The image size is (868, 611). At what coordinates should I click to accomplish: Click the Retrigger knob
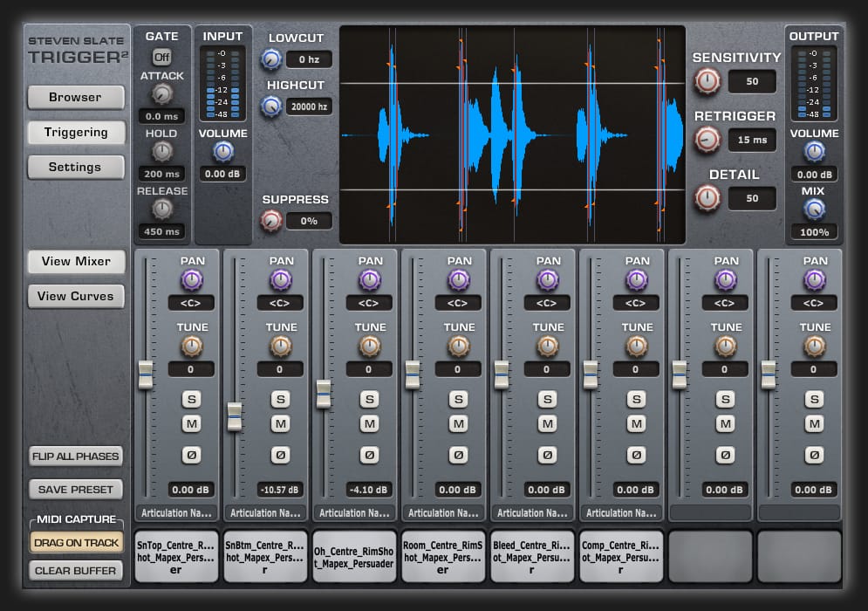(707, 140)
